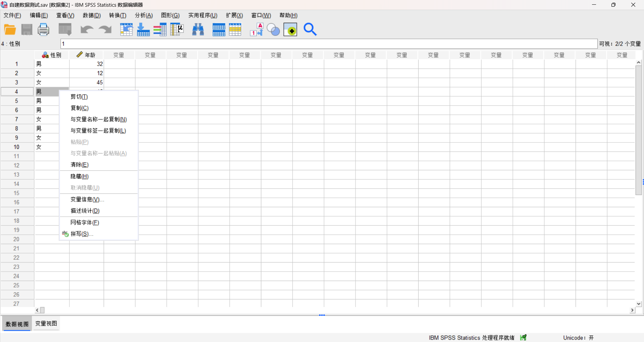Toggle the Value labels icon

coord(257,30)
